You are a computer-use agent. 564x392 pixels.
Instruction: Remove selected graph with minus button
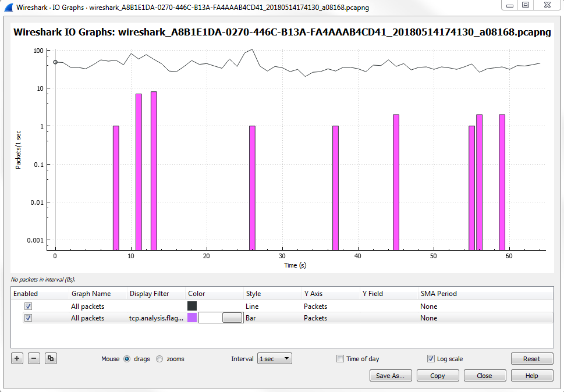tap(34, 358)
